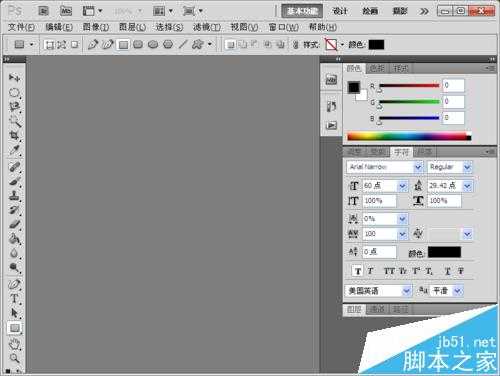Switch to the 图层 Layers tab
The image size is (500, 376).
click(354, 309)
